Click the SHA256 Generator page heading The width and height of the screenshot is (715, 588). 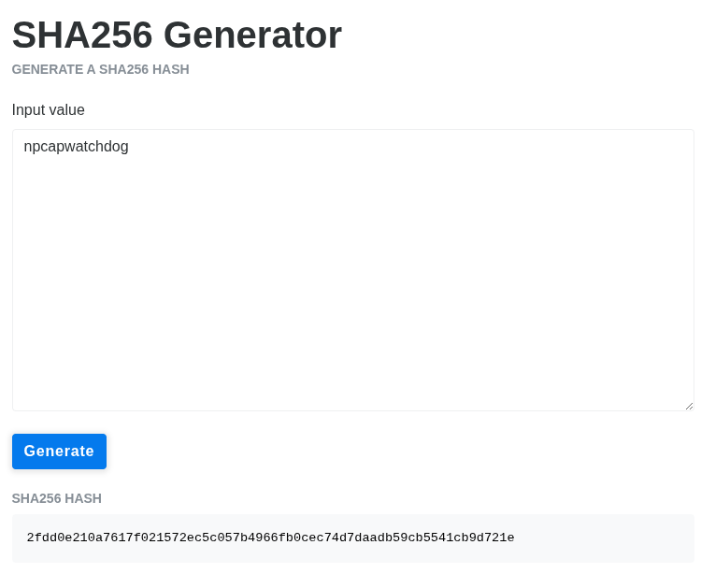pos(177,36)
